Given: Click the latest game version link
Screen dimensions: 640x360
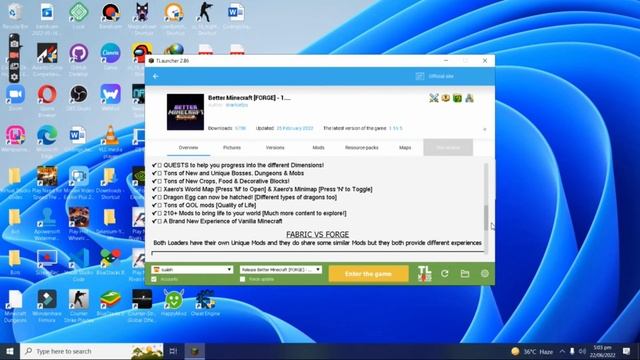Looking at the screenshot, I should click(x=396, y=128).
